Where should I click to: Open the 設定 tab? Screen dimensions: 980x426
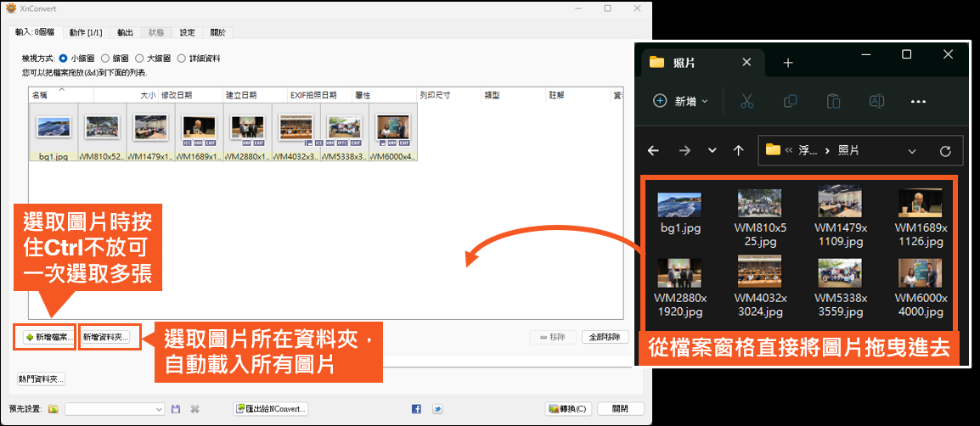[x=188, y=33]
